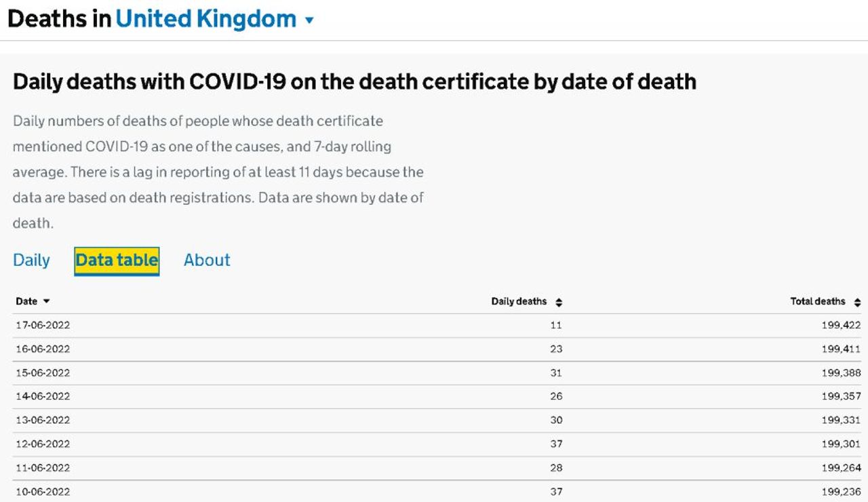868x502 pixels.
Task: Sort by the Date column arrow
Action: 46,301
